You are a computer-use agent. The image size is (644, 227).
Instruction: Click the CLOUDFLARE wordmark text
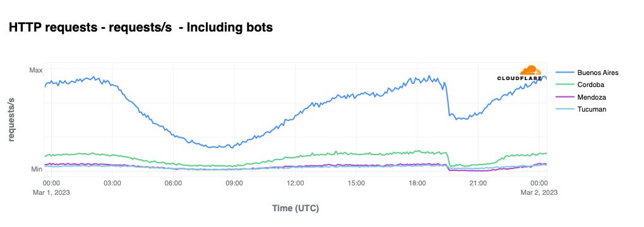519,78
